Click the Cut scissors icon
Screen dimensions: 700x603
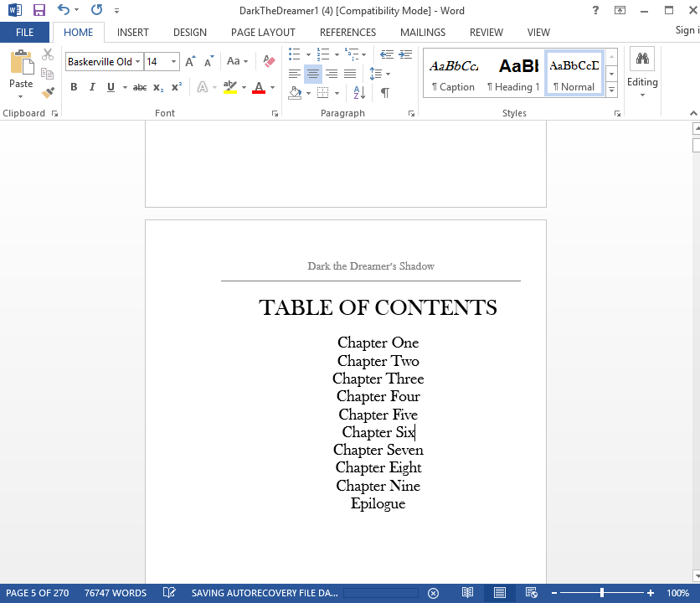pyautogui.click(x=48, y=55)
